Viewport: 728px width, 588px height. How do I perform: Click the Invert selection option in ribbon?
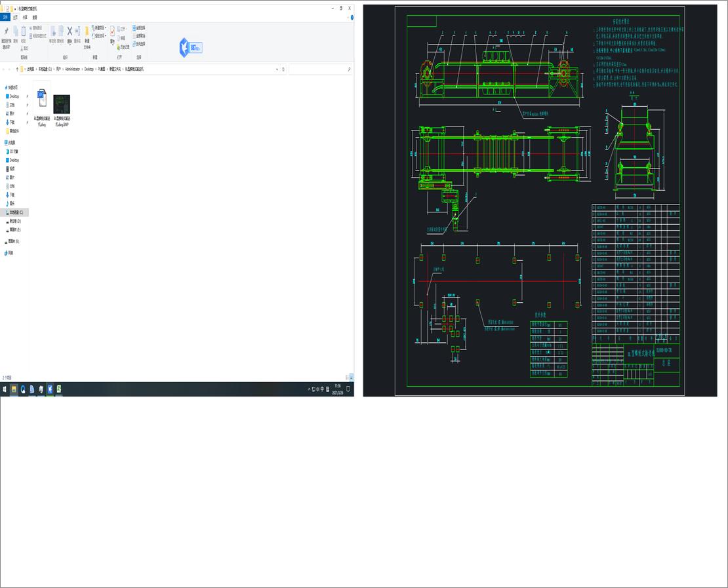pyautogui.click(x=139, y=44)
